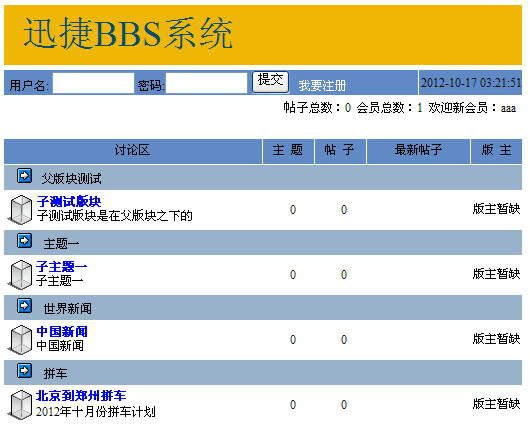The height and width of the screenshot is (427, 530).
Task: Click cube icon for 子主题一 forum
Action: [x=20, y=275]
